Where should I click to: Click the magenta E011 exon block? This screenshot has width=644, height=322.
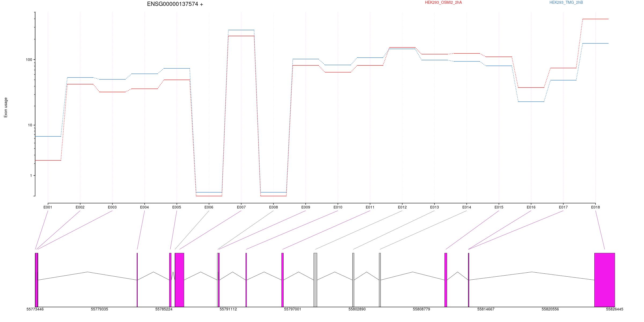pyautogui.click(x=283, y=280)
